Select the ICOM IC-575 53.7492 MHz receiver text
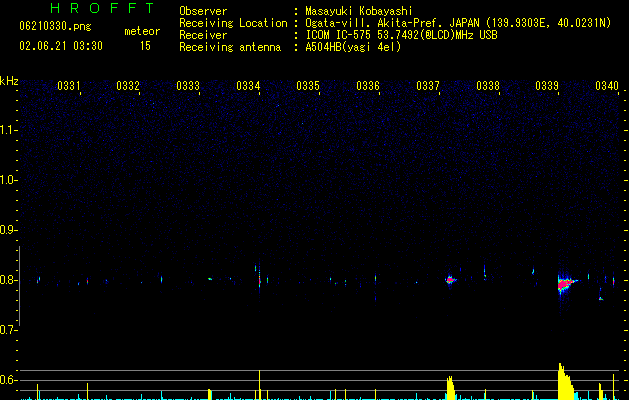 [401, 35]
